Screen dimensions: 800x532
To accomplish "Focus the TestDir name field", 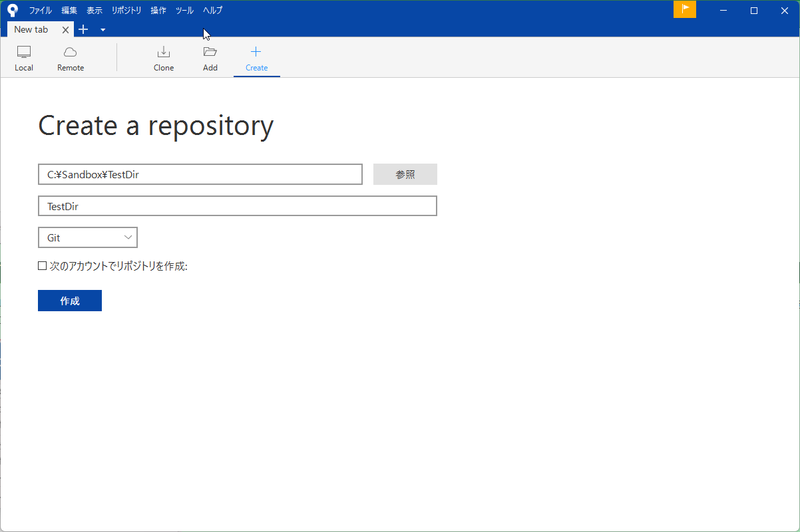I will [238, 206].
